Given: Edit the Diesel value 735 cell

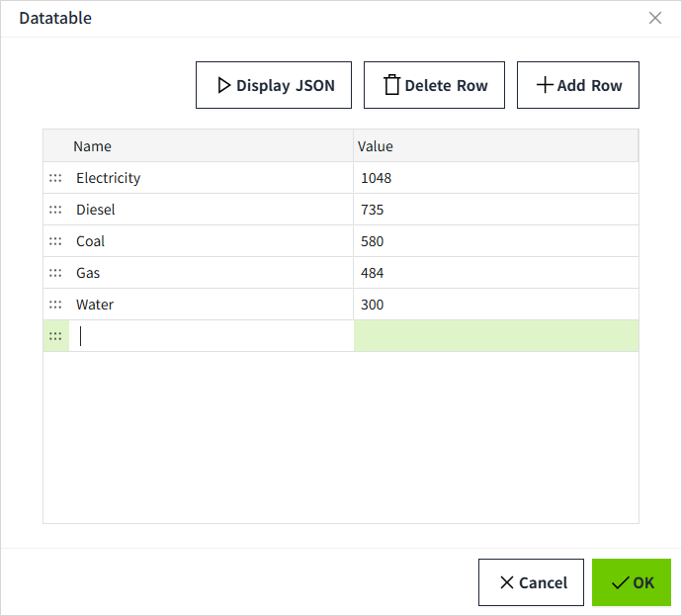Looking at the screenshot, I should [x=495, y=210].
